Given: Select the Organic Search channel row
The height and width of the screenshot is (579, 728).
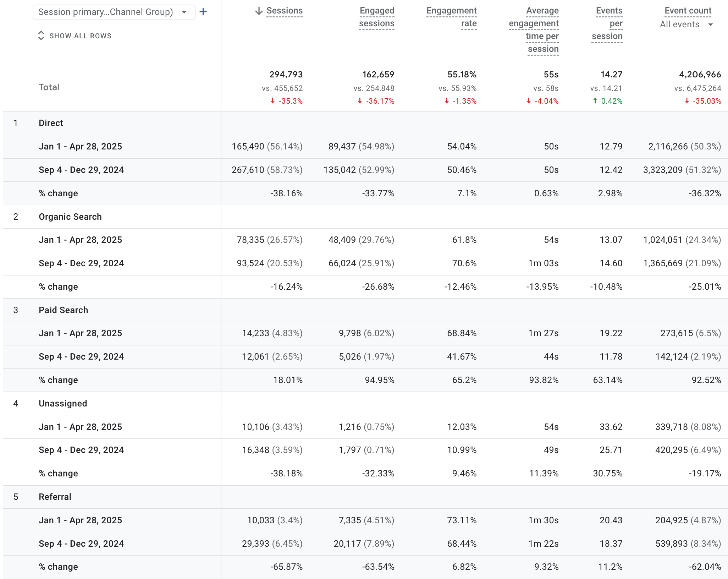Looking at the screenshot, I should (x=70, y=217).
